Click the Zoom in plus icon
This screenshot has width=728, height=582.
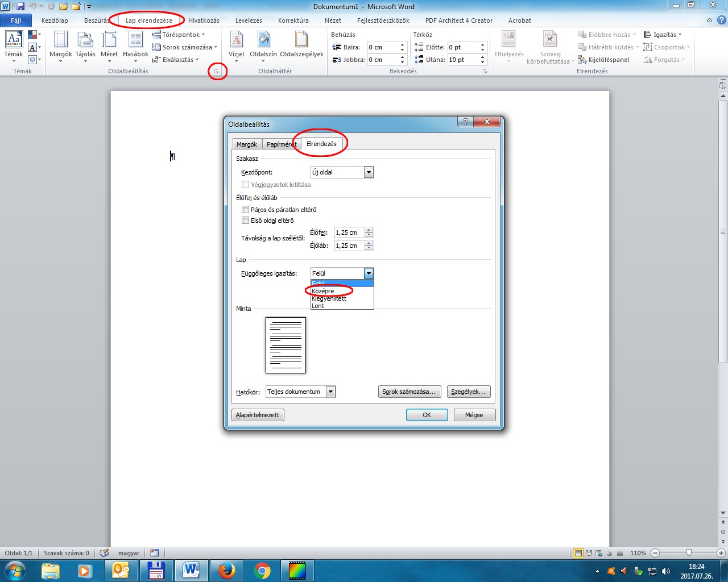click(x=721, y=553)
